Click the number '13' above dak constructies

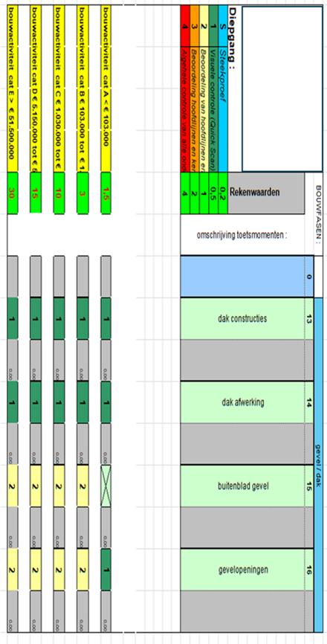point(309,319)
